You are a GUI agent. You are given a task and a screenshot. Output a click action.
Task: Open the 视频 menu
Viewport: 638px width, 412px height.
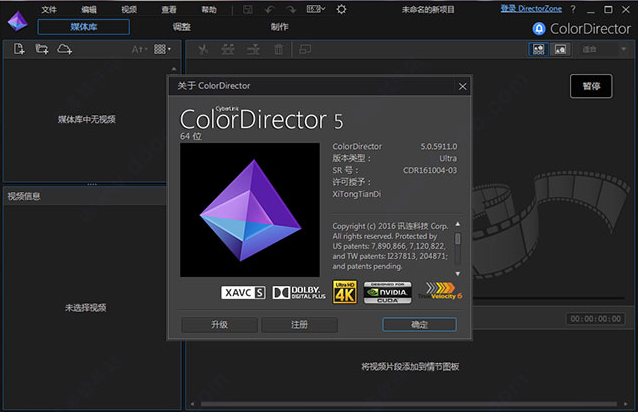point(129,9)
